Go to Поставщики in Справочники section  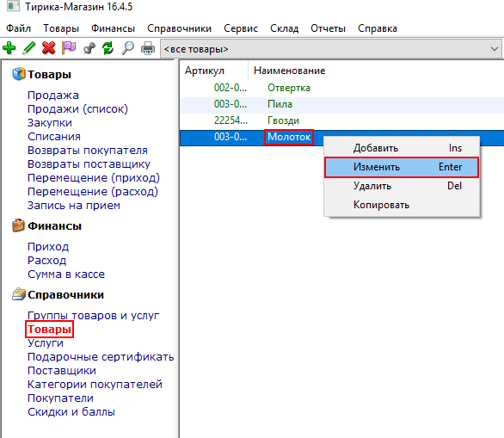(62, 371)
